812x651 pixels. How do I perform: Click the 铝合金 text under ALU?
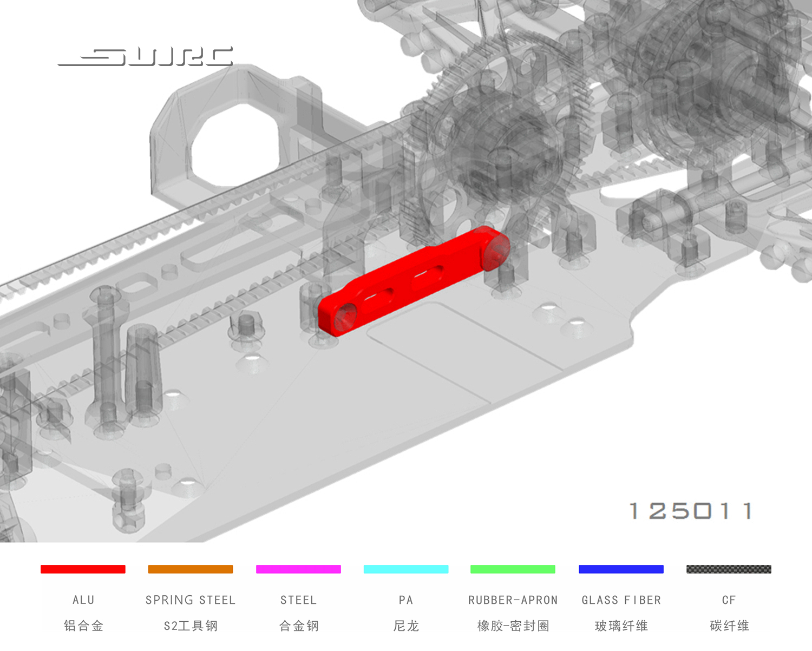[x=83, y=626]
